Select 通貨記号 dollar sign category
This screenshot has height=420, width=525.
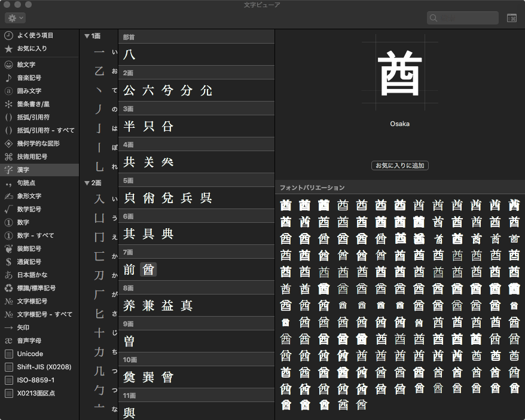pos(9,262)
